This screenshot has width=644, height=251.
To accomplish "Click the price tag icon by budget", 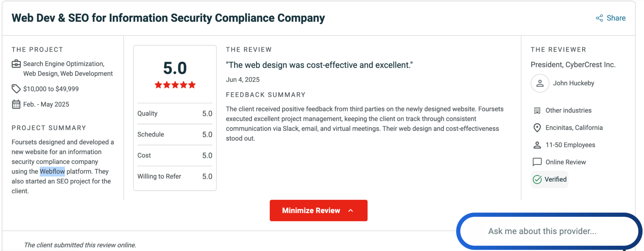I will pyautogui.click(x=16, y=89).
